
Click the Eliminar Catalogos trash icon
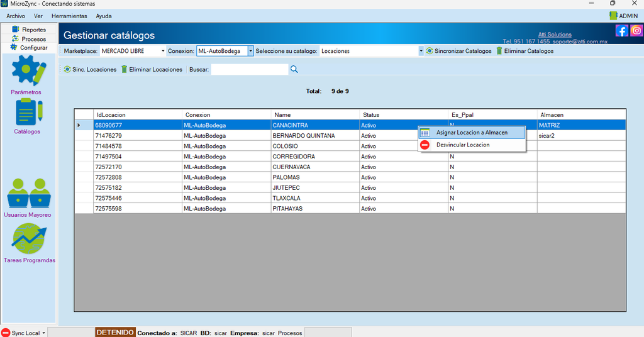(x=499, y=51)
